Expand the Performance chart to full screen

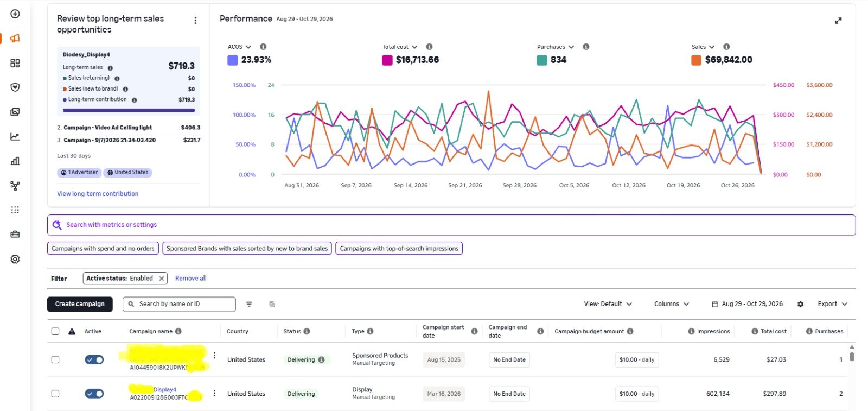[x=838, y=21]
